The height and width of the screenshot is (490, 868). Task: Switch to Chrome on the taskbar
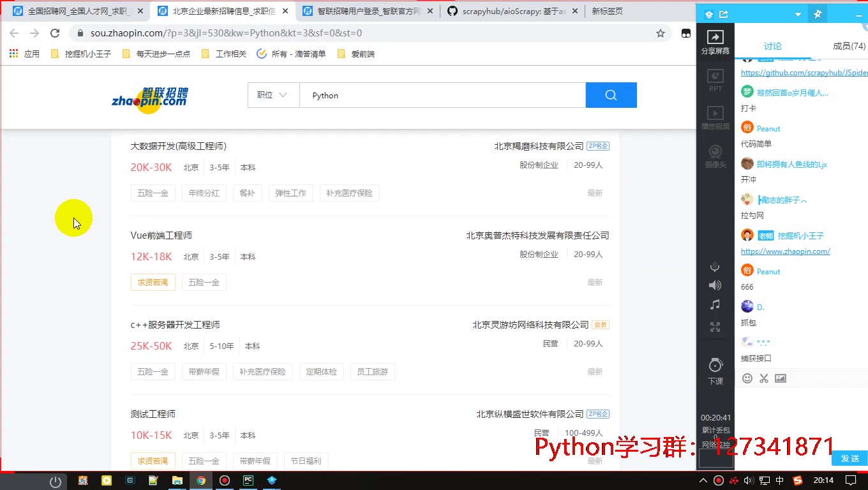[201, 480]
